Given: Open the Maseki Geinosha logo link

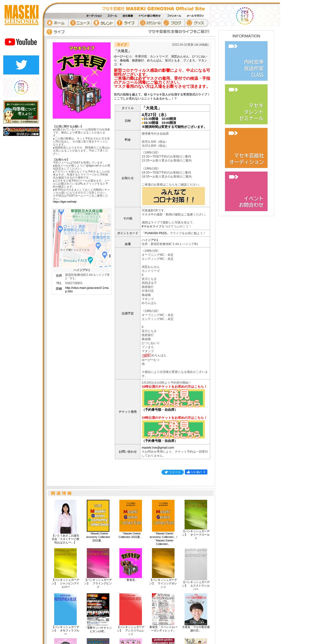Looking at the screenshot, I should tap(22, 15).
